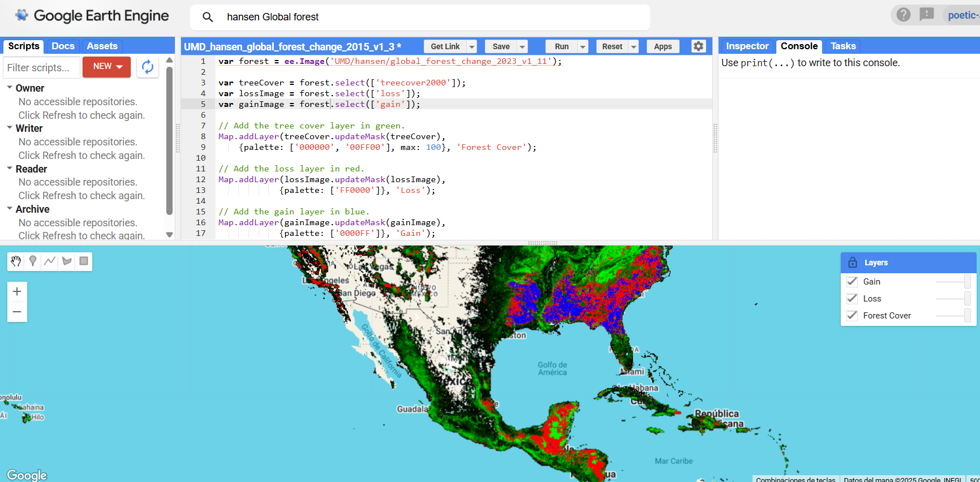This screenshot has width=980, height=482.
Task: Toggle the Gain layer checkbox
Action: (852, 281)
